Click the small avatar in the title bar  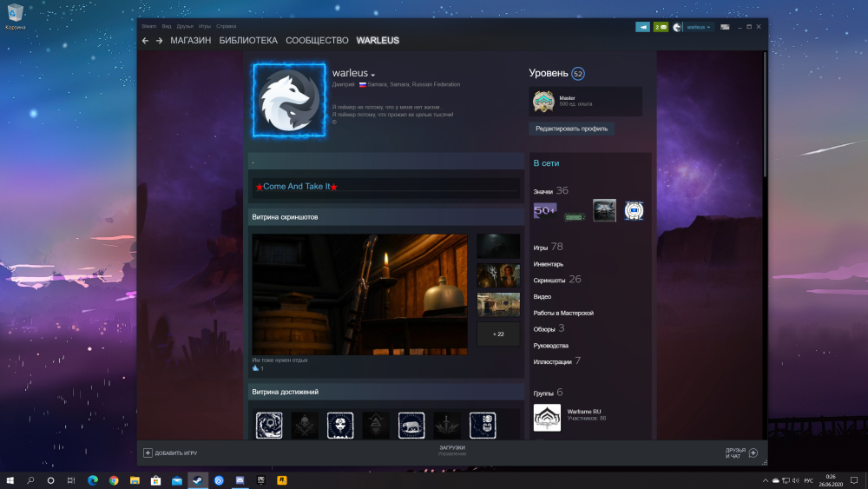[676, 27]
